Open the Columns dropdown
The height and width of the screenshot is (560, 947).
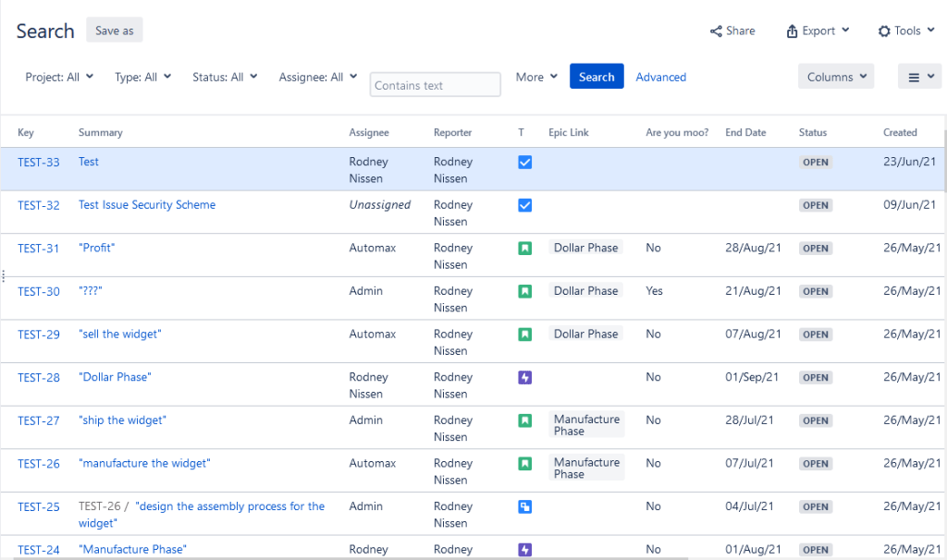tap(835, 77)
